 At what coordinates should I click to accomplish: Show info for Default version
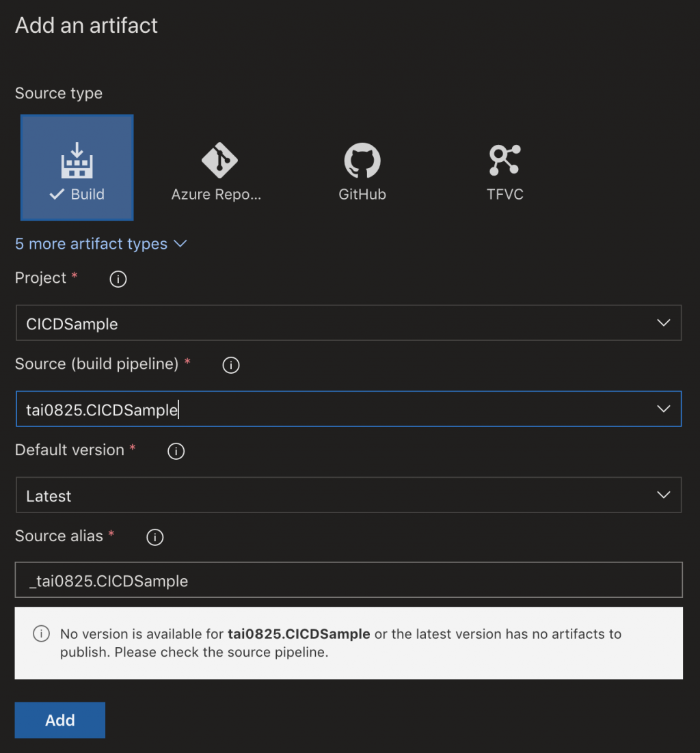(x=176, y=451)
